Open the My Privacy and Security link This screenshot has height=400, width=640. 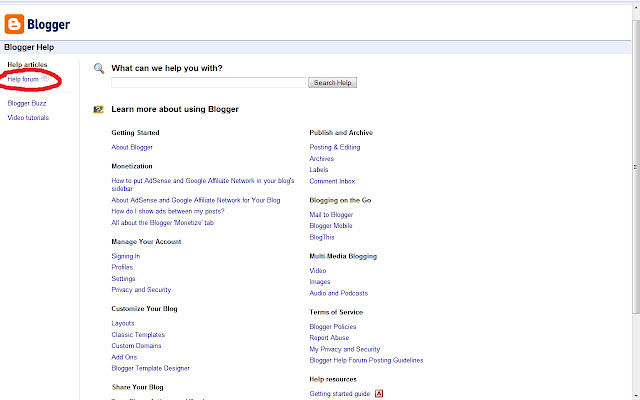[344, 349]
